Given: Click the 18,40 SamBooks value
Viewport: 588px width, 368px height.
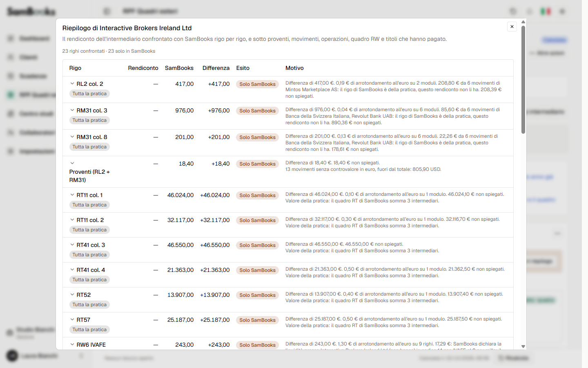Looking at the screenshot, I should 186,164.
